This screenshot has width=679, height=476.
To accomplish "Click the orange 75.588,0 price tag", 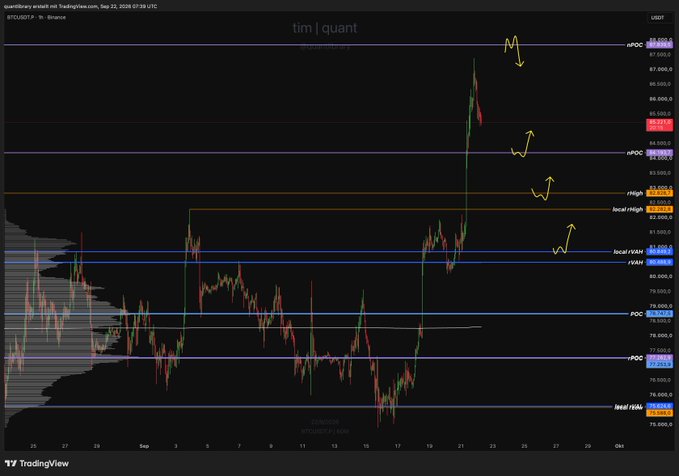I will pyautogui.click(x=660, y=413).
